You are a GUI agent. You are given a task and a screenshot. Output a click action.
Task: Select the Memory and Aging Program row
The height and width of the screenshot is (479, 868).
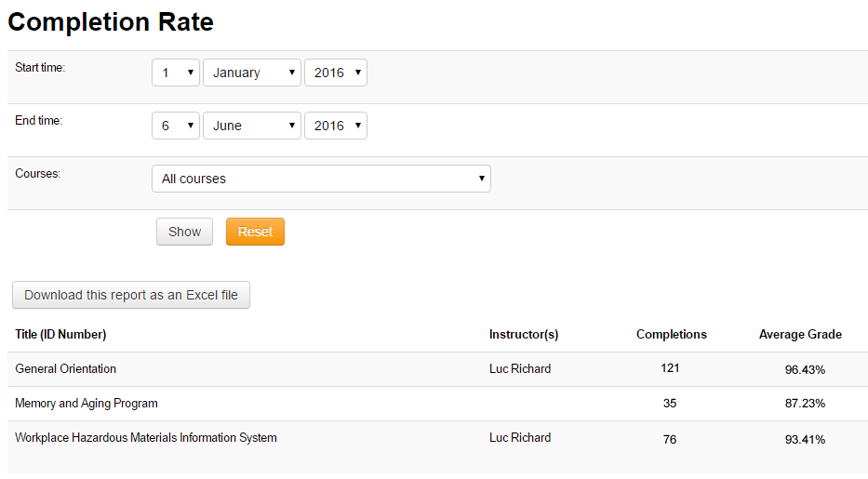point(87,404)
